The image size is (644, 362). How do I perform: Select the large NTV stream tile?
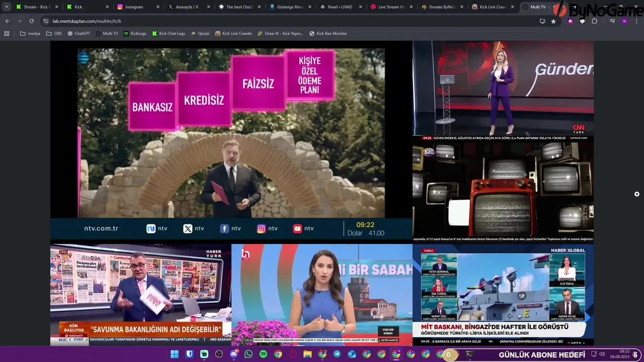click(231, 140)
